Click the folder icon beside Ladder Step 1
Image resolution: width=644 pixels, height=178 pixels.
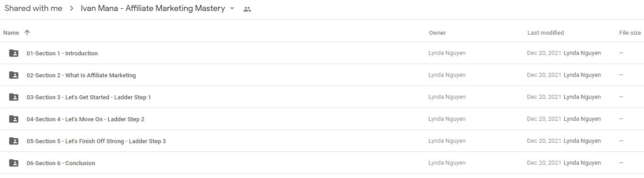(14, 97)
